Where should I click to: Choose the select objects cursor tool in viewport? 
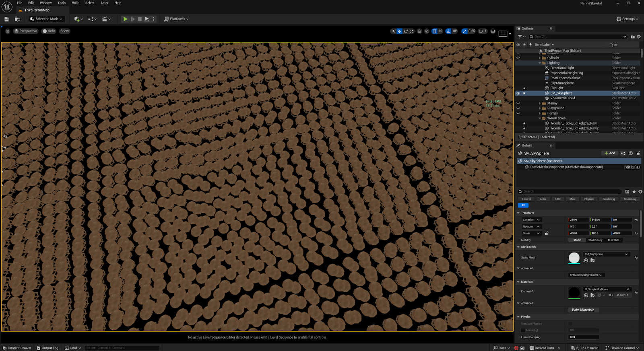tap(393, 31)
